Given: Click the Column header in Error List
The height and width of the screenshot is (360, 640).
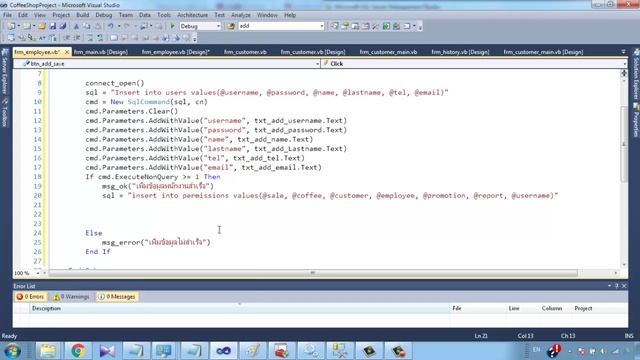Looking at the screenshot, I should point(556,309).
